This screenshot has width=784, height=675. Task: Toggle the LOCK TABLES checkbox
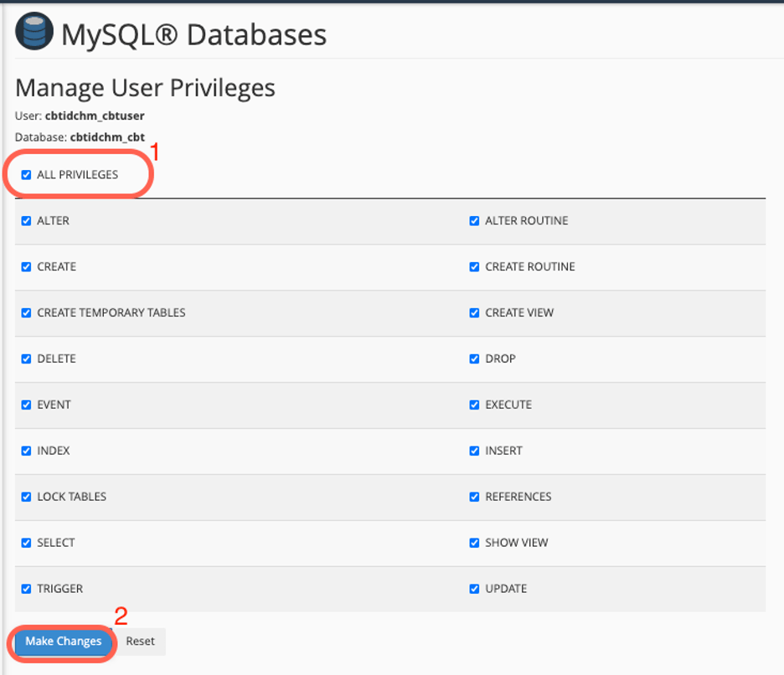click(25, 497)
